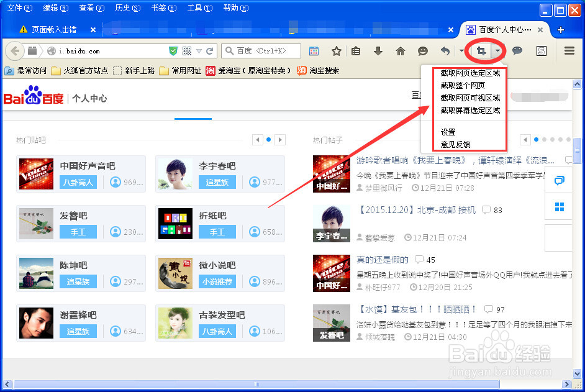Click the chat bubble toolbar icon
The height and width of the screenshot is (392, 585).
pyautogui.click(x=517, y=51)
